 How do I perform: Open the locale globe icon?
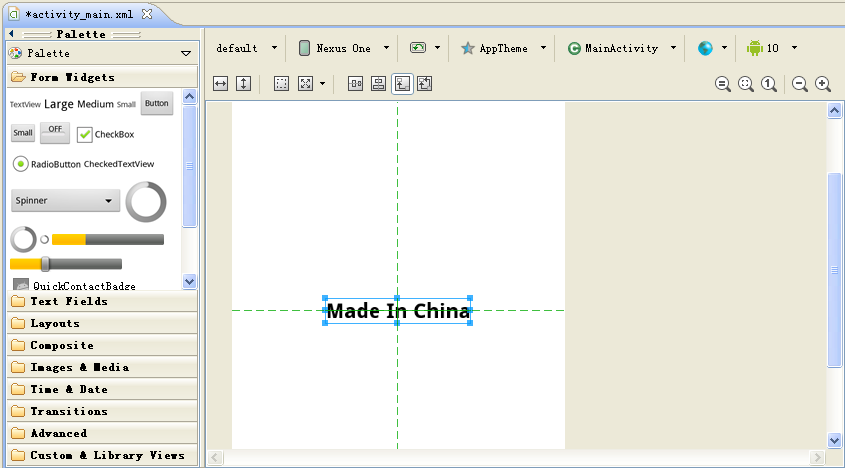point(705,48)
